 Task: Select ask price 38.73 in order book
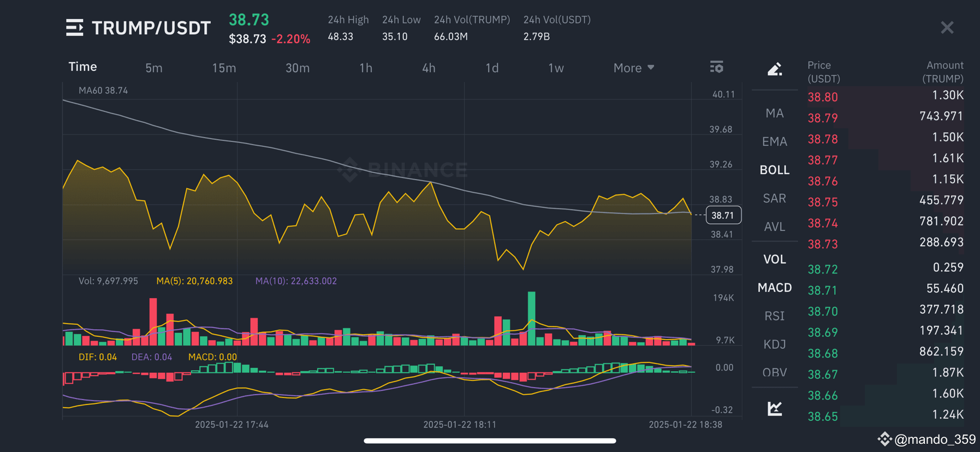click(823, 244)
